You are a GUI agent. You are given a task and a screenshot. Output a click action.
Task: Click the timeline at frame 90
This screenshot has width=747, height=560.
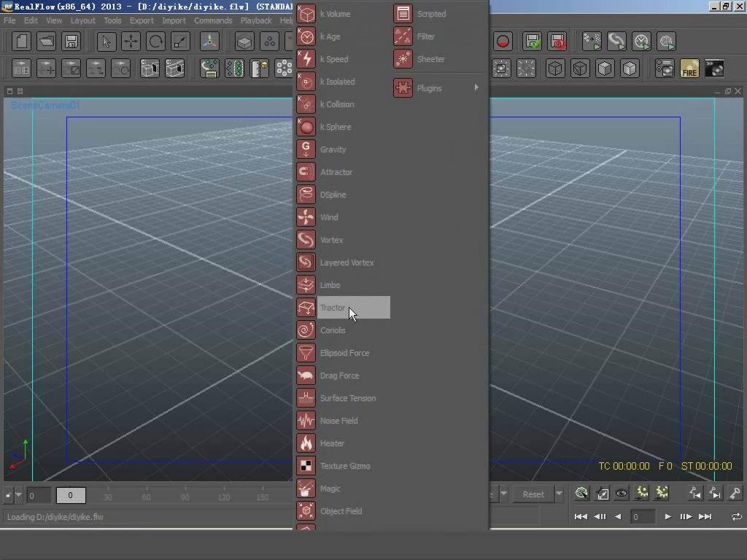[185, 497]
